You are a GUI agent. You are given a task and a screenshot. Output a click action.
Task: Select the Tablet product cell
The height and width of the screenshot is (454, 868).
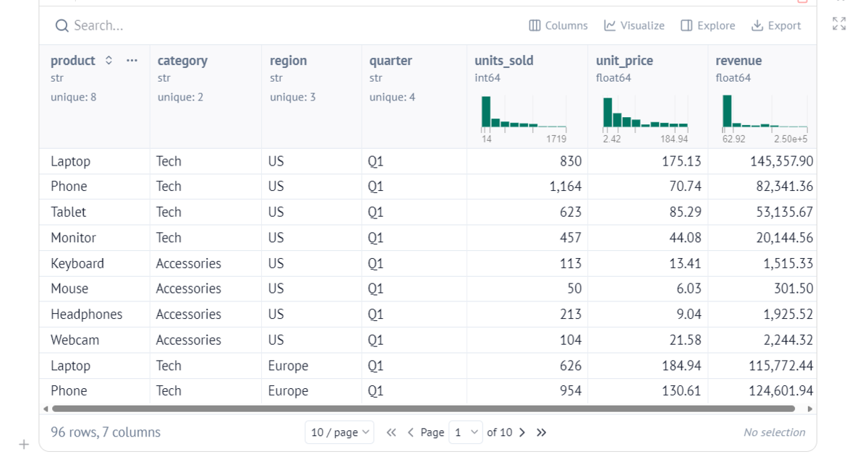[95, 212]
